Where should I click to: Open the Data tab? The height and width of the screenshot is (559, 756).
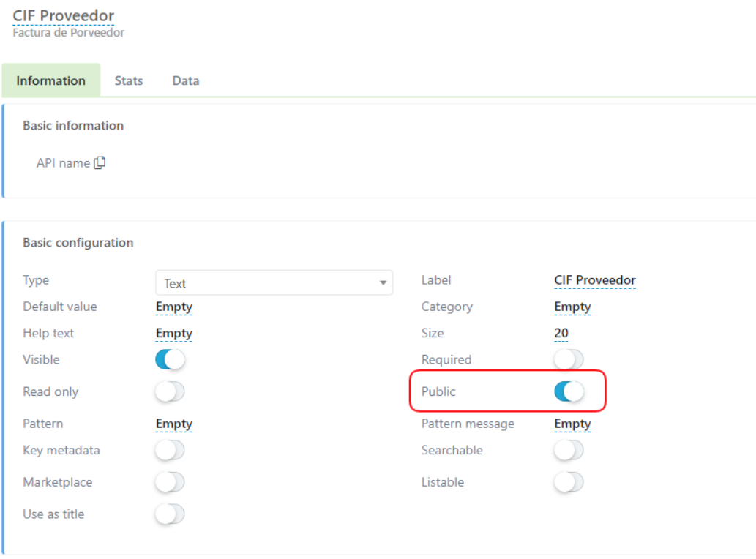(186, 80)
